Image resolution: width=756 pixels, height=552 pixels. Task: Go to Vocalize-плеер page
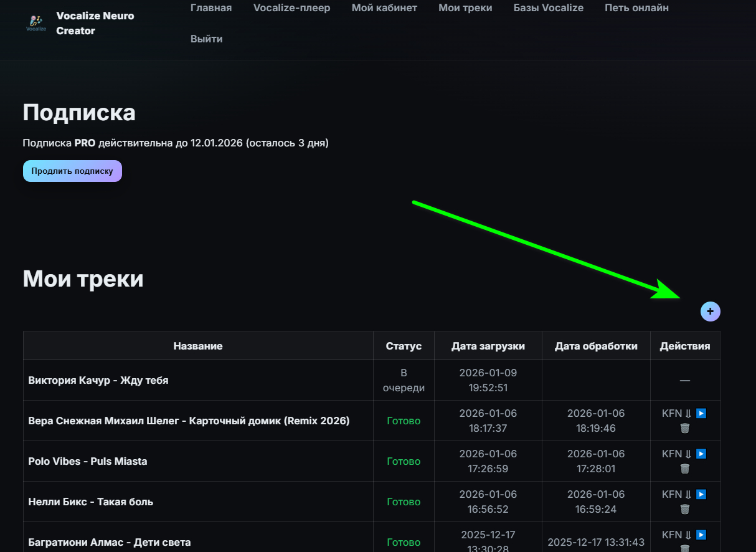pyautogui.click(x=291, y=8)
